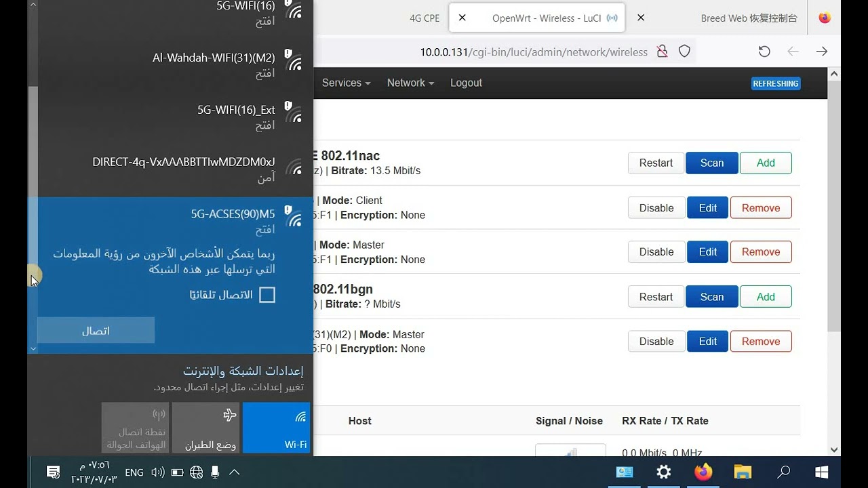Viewport: 868px width, 488px height.
Task: Remove the (31)(M2) Master network
Action: [x=761, y=342]
